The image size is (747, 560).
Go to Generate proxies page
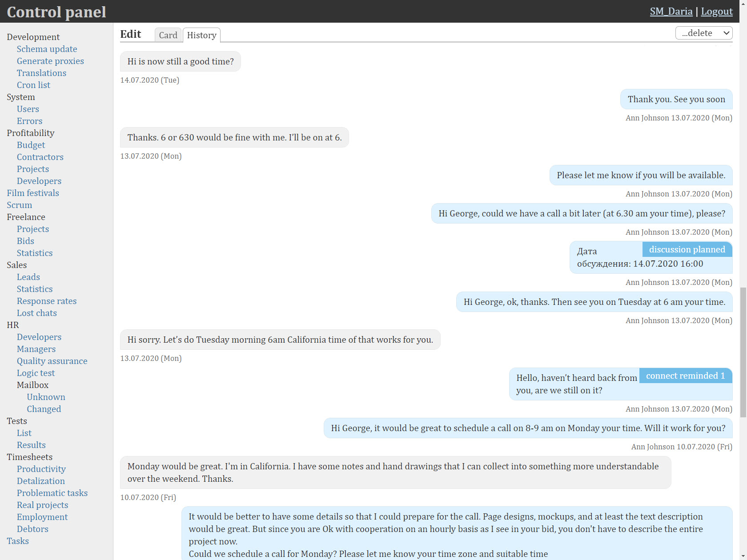50,61
